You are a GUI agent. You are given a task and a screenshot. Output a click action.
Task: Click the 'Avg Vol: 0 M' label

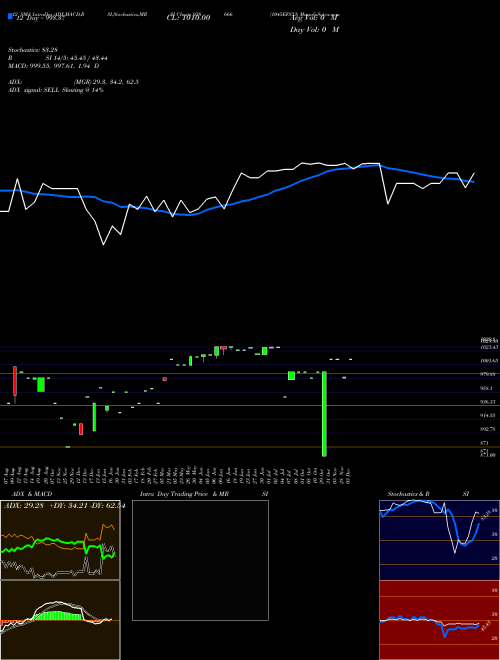314,18
